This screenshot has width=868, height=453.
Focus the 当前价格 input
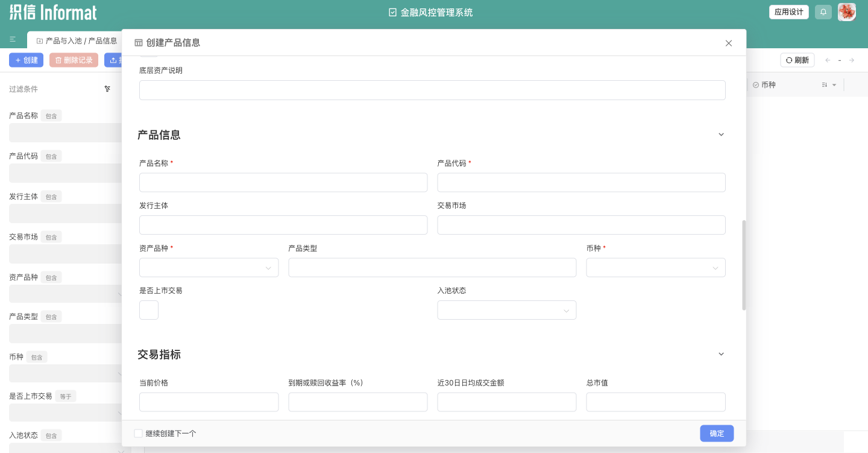[209, 402]
